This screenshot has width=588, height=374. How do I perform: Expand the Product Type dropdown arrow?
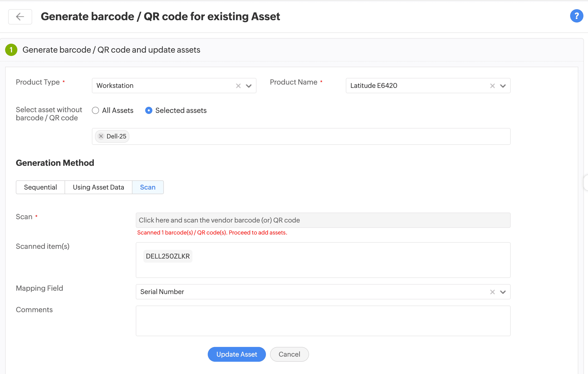(x=249, y=86)
